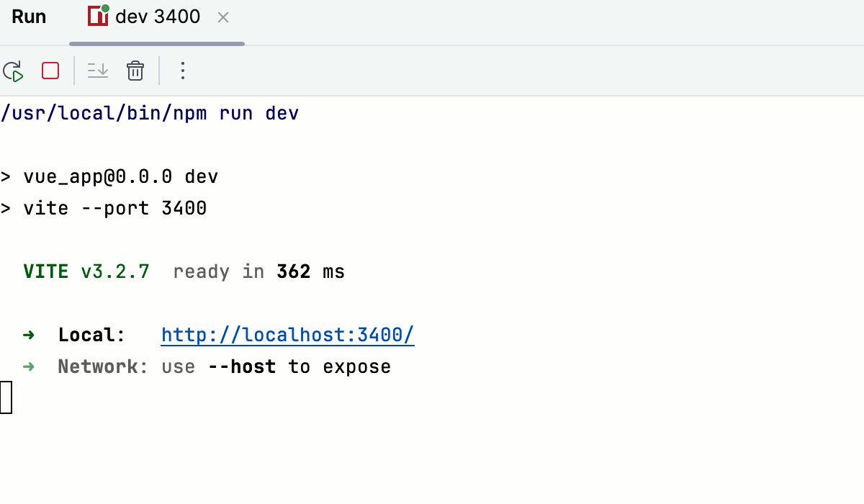Open more run console actions via kebab

tap(182, 71)
